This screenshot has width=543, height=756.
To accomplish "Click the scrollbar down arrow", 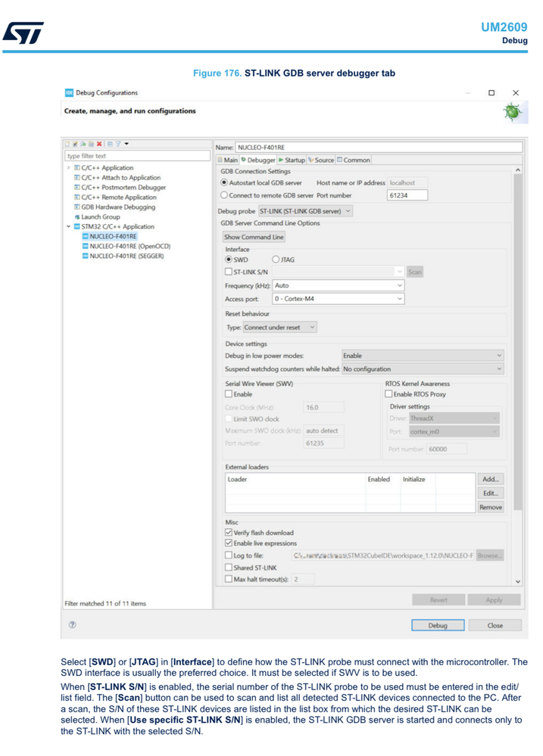I will point(518,581).
